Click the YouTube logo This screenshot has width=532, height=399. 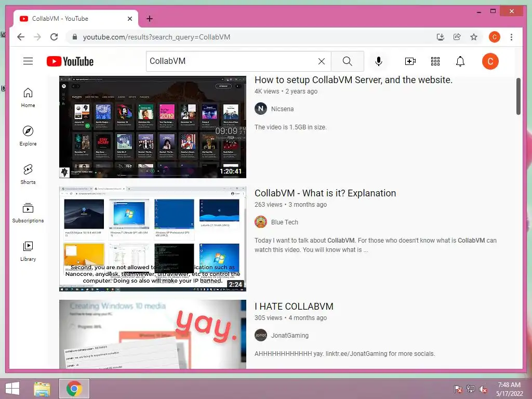(70, 61)
